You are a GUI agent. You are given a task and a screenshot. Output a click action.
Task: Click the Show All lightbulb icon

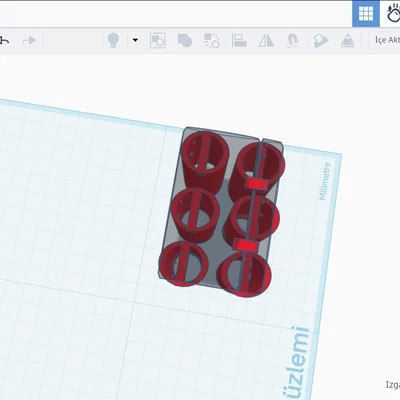[113, 40]
